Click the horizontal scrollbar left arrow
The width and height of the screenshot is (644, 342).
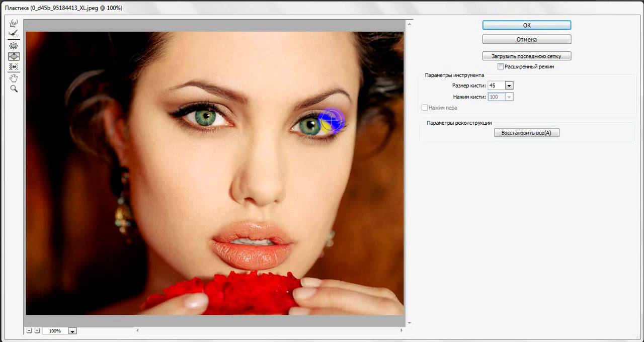coord(137,330)
